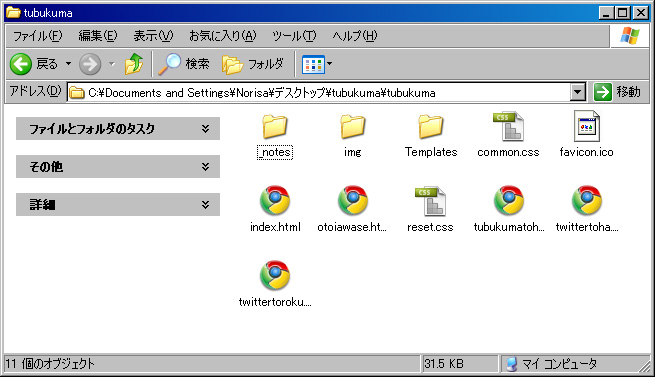Select the favicon.ico file icon
The image size is (655, 377).
click(586, 126)
